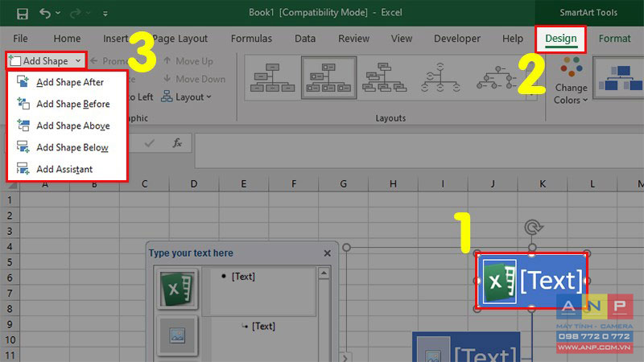Screen dimensions: 644x362
Task: Open the File tab
Action: point(20,39)
